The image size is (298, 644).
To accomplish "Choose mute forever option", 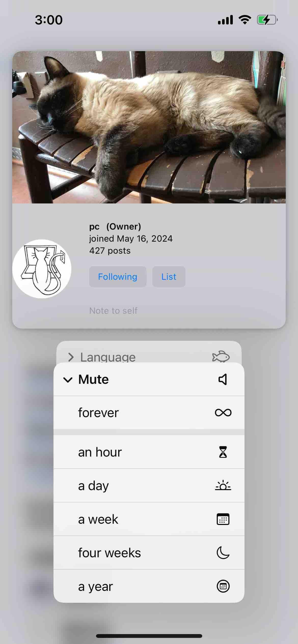I will coord(149,413).
